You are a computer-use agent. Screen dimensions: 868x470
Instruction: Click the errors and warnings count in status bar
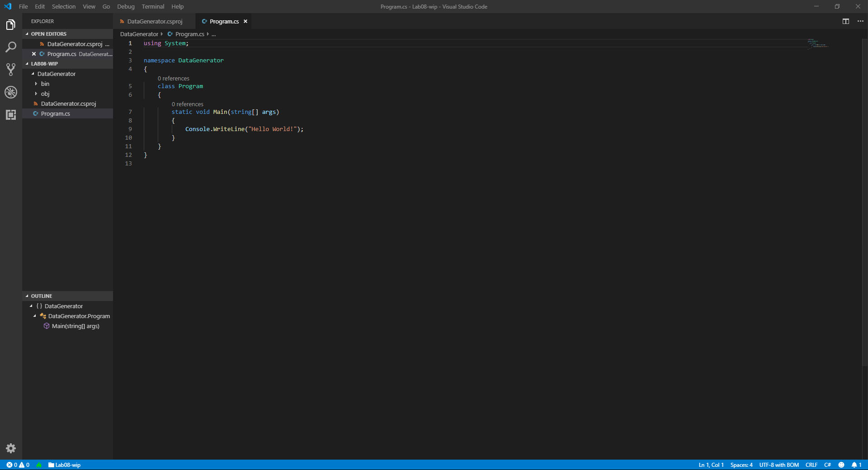(x=18, y=465)
